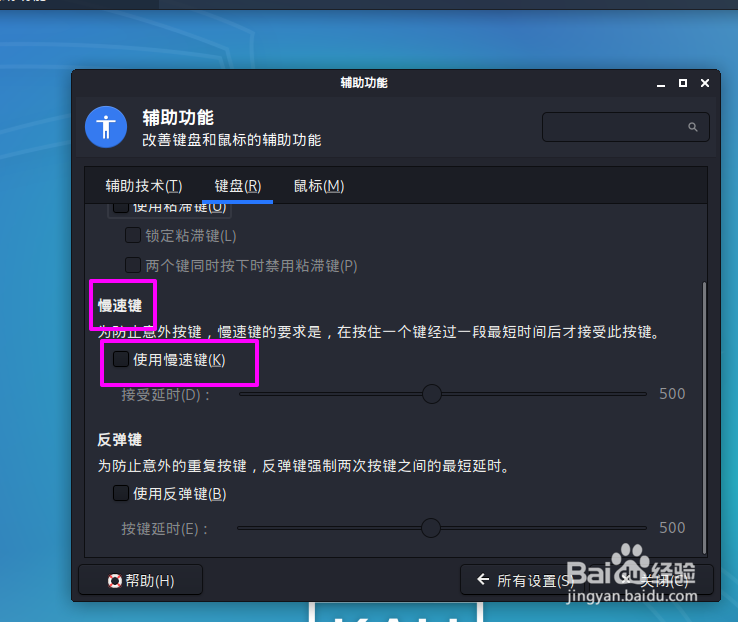Click the 接受延时(D) slider handle
This screenshot has width=738, height=622.
pyautogui.click(x=432, y=394)
